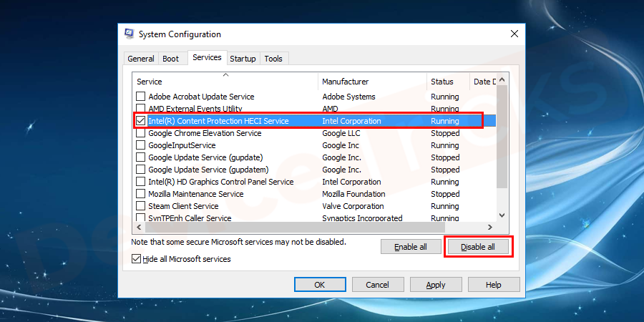The width and height of the screenshot is (644, 322).
Task: Click the Apply button
Action: click(436, 285)
